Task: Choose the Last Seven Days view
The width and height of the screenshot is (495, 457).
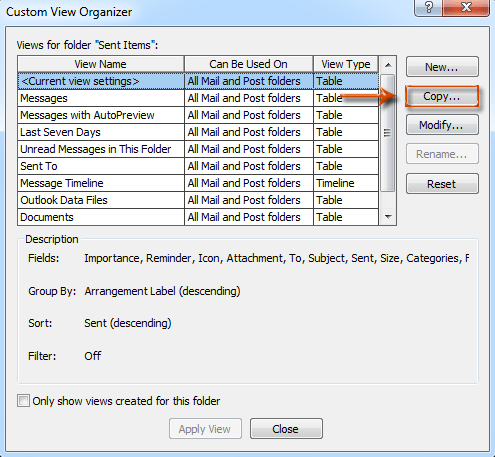Action: click(x=198, y=132)
